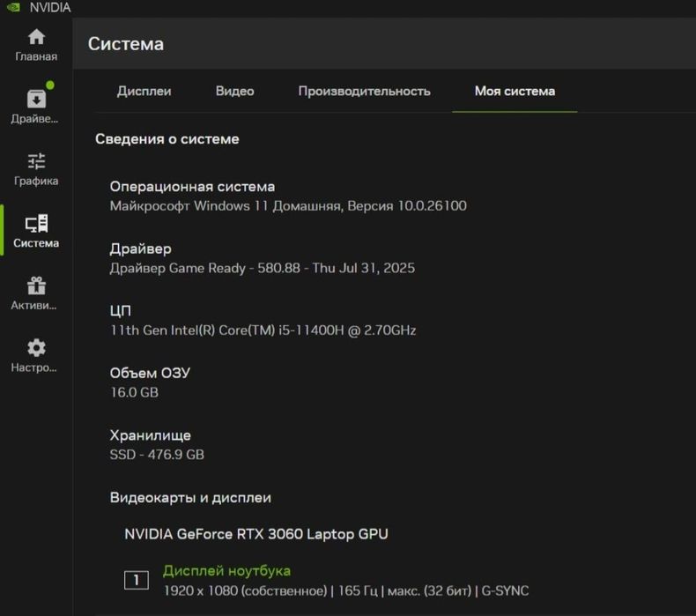
Task: Select the Core i5-11400H processor text
Action: pyautogui.click(x=263, y=330)
